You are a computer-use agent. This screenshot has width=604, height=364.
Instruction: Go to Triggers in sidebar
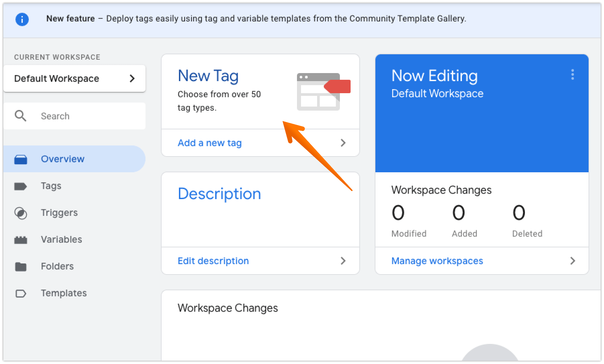click(x=74, y=213)
